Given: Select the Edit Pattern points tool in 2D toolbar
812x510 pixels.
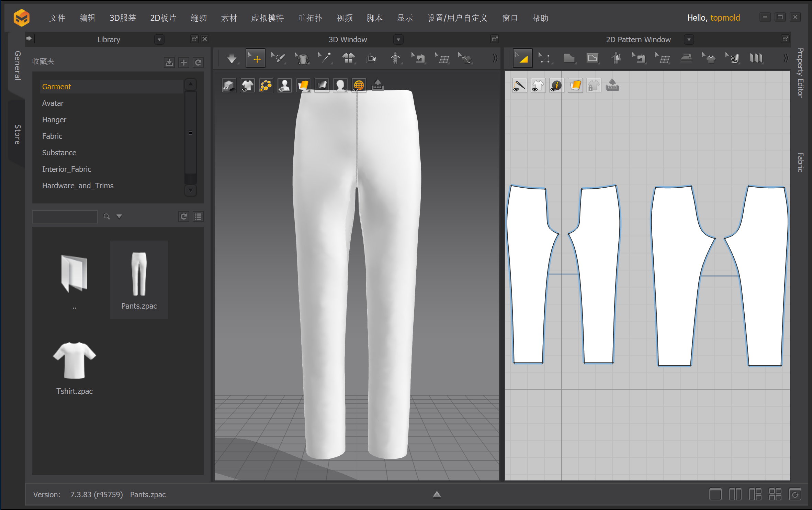Looking at the screenshot, I should click(x=546, y=58).
